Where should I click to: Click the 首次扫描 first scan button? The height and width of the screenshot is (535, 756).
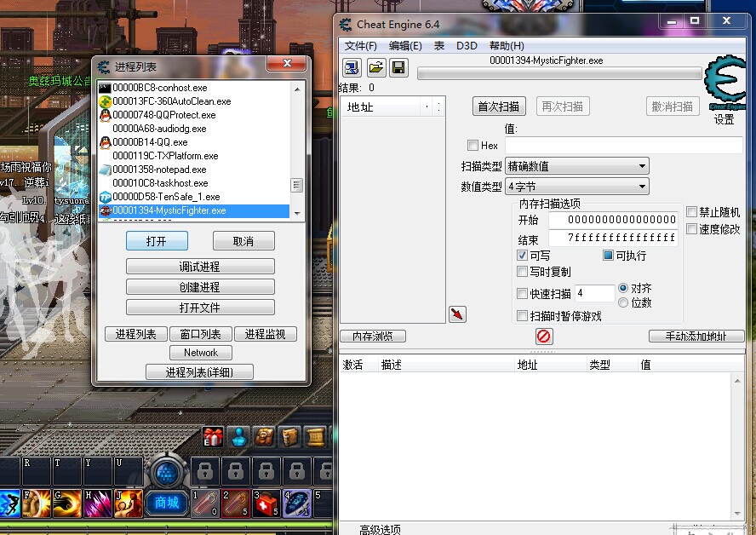coord(499,106)
